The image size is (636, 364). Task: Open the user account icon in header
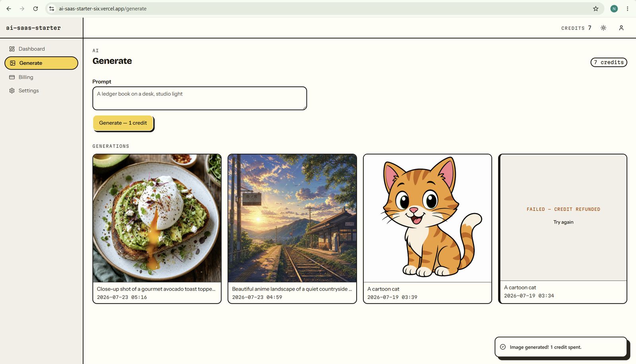point(621,28)
